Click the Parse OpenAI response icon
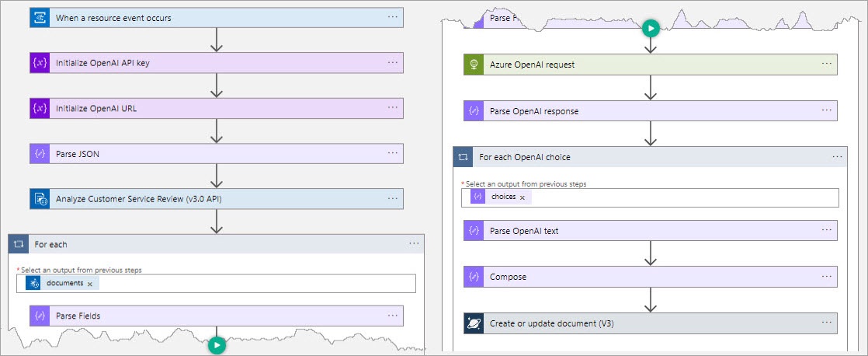Viewport: 868px width, 356px height. 474,111
